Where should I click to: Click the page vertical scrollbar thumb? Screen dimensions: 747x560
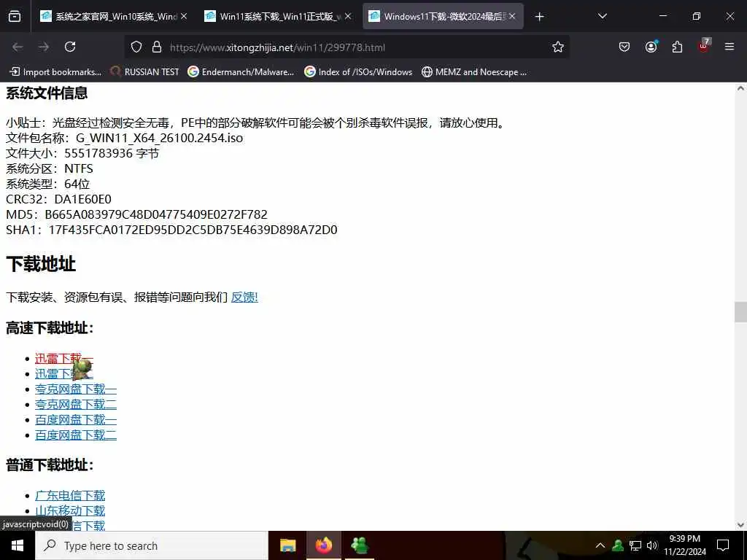740,312
